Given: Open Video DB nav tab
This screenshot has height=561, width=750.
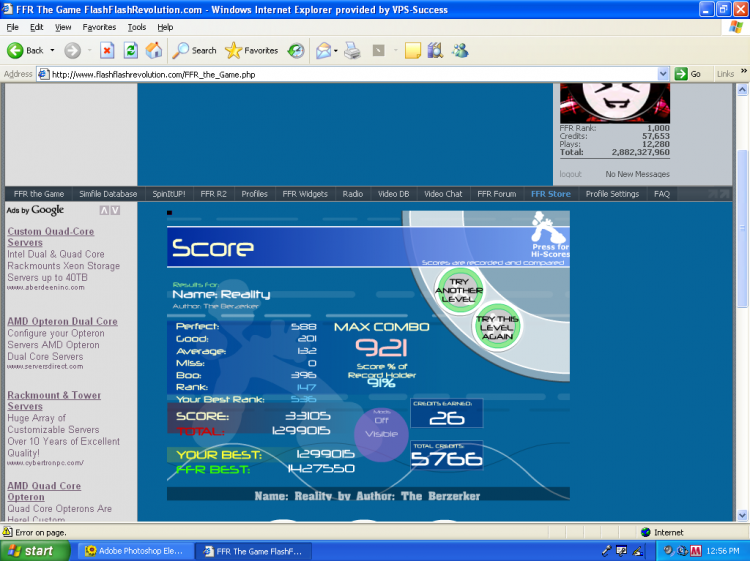Looking at the screenshot, I should [x=394, y=194].
